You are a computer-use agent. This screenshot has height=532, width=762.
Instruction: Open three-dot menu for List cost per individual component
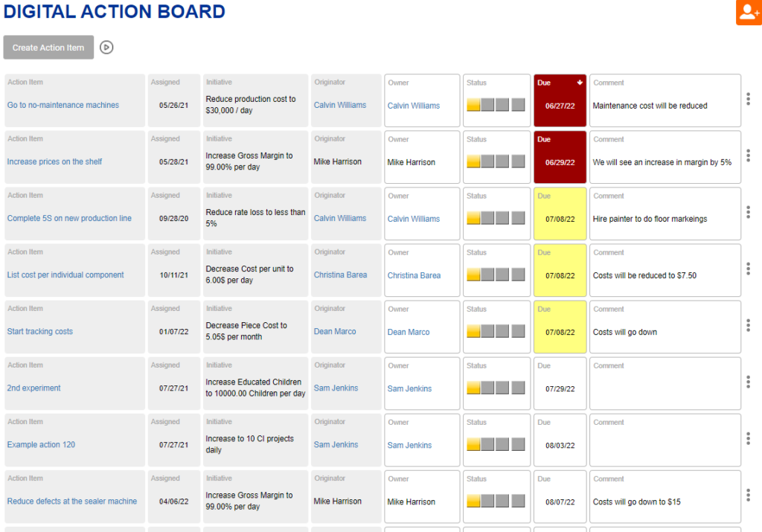point(748,269)
